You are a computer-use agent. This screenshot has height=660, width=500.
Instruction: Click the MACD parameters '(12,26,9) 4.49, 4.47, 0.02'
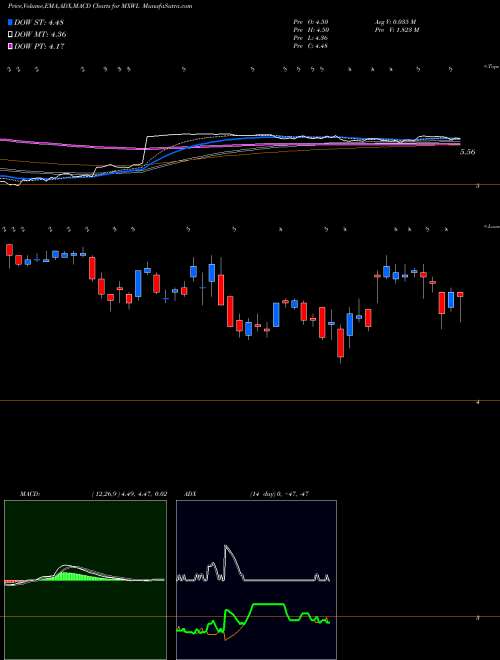point(129,494)
